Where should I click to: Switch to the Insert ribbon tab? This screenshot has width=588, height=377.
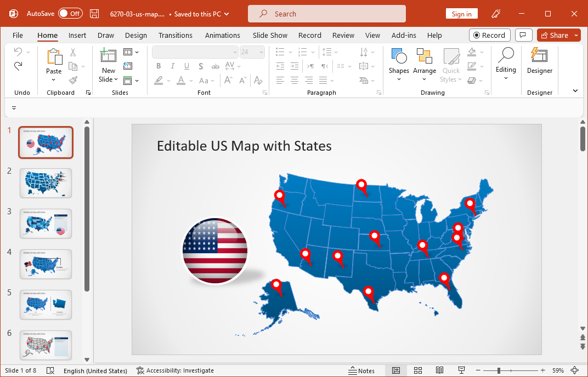[77, 35]
